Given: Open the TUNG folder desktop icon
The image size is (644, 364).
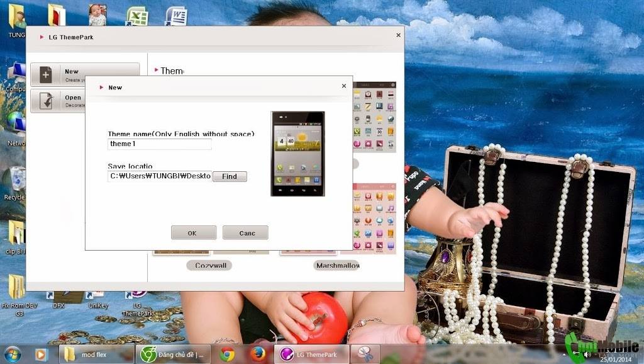Looking at the screenshot, I should click(17, 21).
